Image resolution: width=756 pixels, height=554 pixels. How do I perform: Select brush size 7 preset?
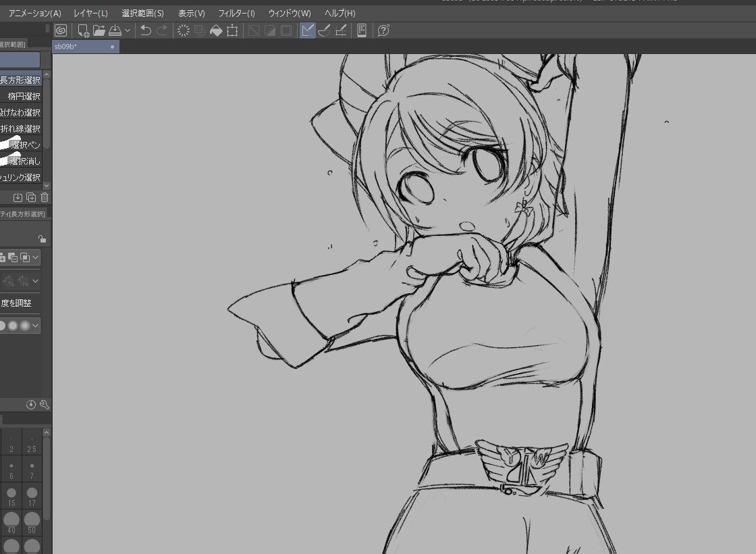(x=32, y=470)
